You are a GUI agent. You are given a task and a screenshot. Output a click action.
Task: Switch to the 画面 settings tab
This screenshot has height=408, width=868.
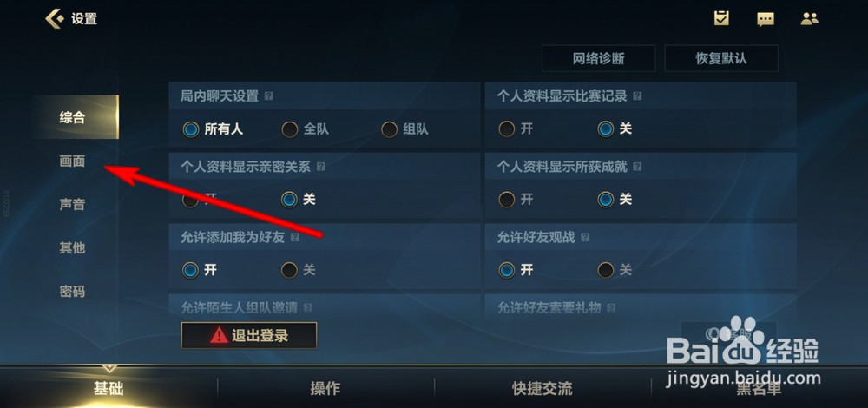(73, 161)
